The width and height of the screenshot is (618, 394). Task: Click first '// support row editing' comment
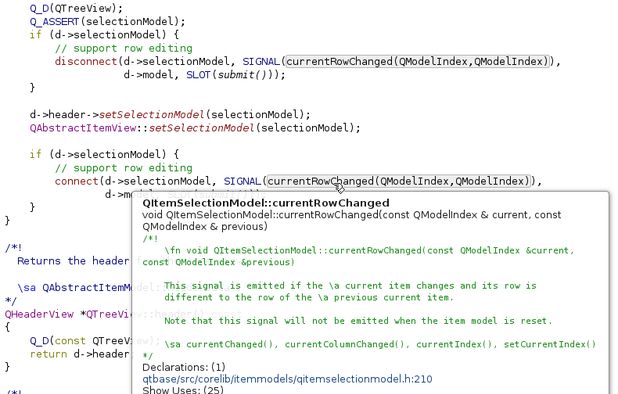coord(123,48)
